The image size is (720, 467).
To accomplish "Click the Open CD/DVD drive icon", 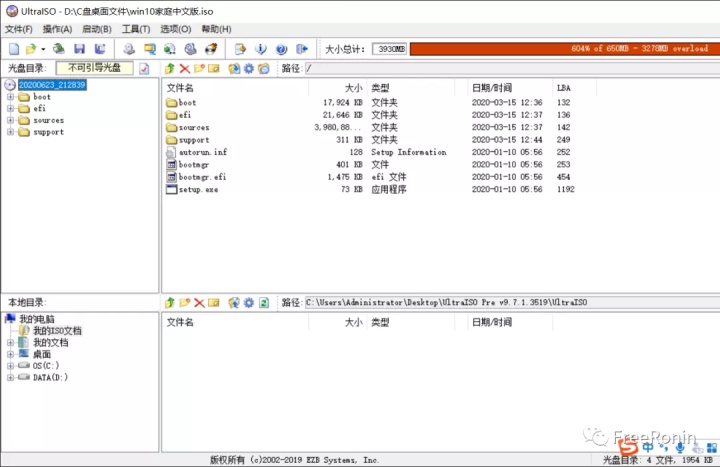I will coord(58,49).
